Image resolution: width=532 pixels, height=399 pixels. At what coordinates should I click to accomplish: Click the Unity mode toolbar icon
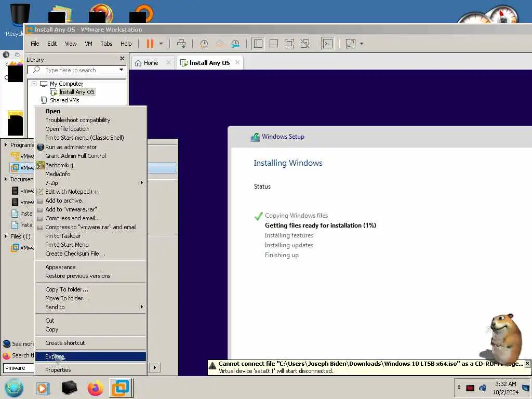(x=305, y=44)
